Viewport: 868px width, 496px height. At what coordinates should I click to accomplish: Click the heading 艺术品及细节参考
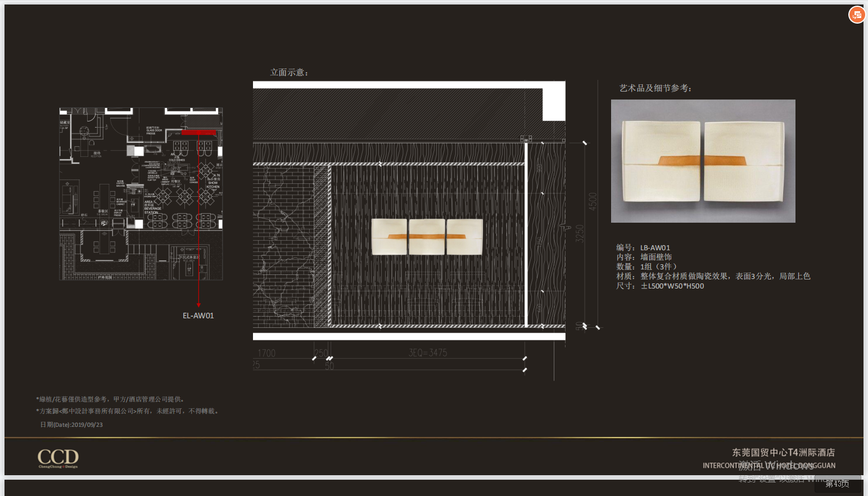point(655,88)
